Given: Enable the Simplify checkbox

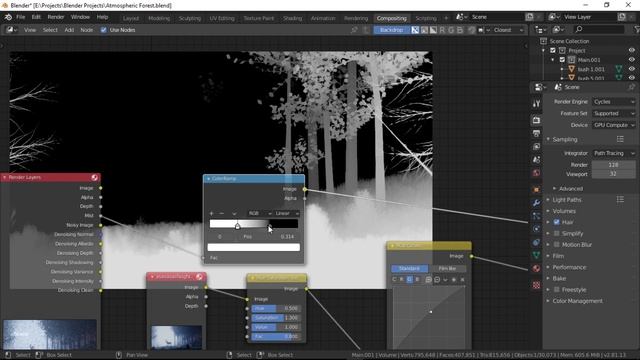Looking at the screenshot, I should (556, 233).
